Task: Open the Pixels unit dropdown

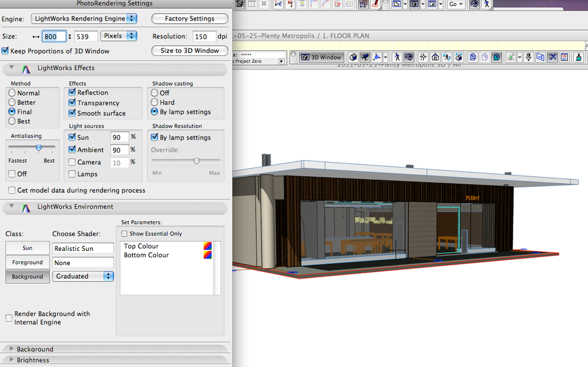Action: click(x=118, y=36)
